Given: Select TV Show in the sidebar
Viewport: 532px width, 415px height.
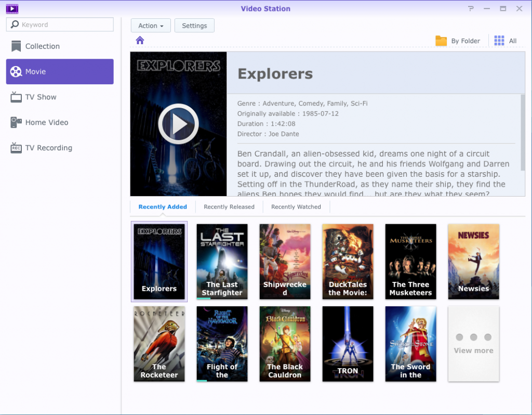Looking at the screenshot, I should point(60,97).
